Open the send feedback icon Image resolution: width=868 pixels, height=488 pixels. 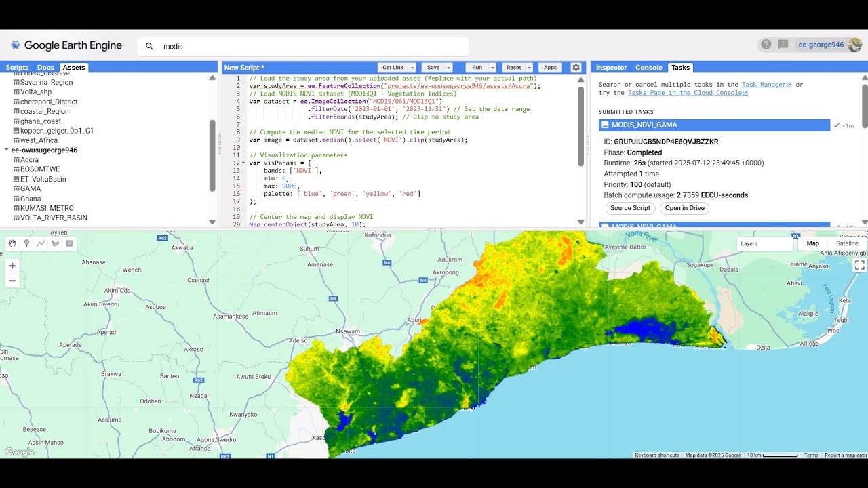(x=783, y=45)
